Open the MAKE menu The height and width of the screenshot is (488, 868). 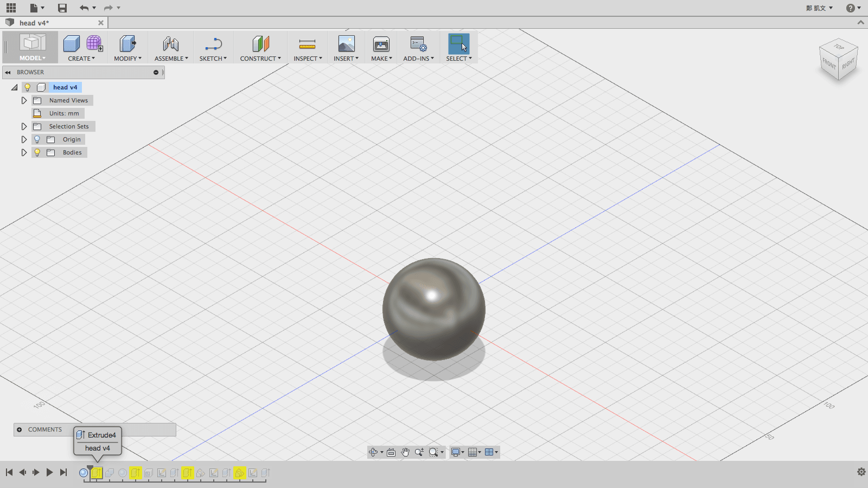[x=381, y=59]
